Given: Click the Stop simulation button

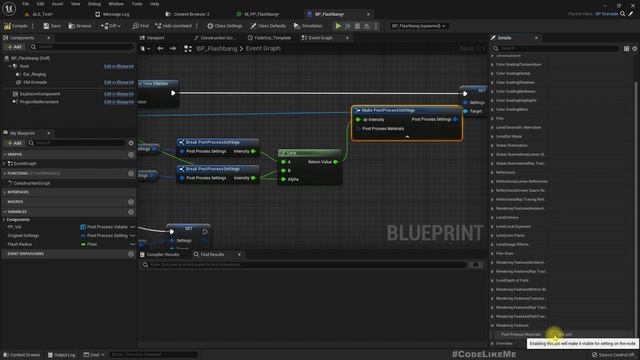Looking at the screenshot, I should (x=357, y=26).
